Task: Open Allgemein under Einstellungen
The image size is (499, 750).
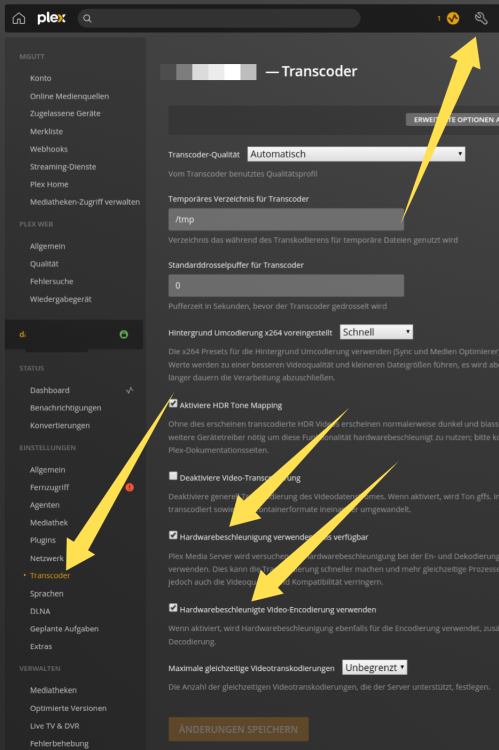Action: tap(47, 470)
